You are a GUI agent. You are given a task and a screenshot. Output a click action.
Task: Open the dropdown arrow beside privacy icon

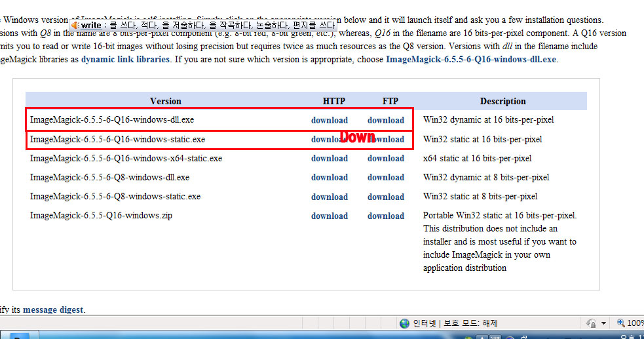pos(603,323)
